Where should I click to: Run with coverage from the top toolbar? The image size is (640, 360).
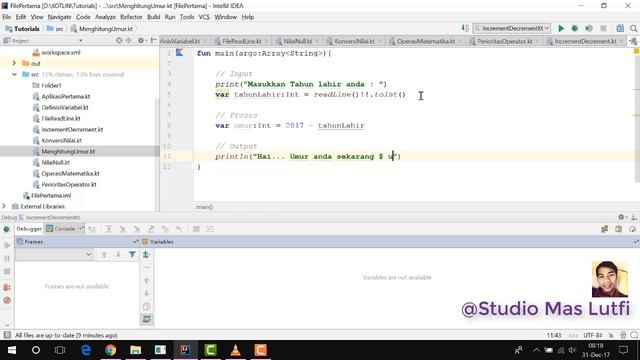click(x=589, y=28)
